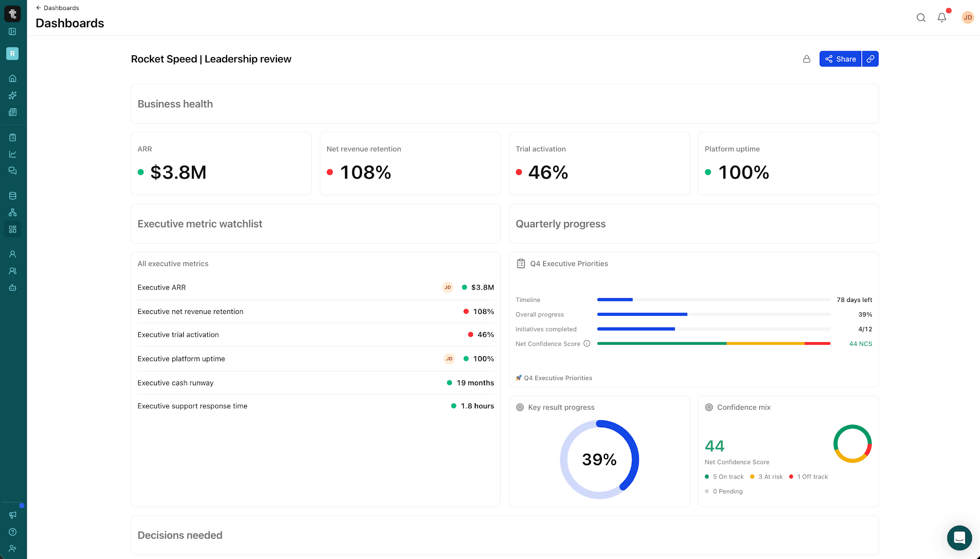Copy dashboard link with the chain icon button
This screenshot has width=980, height=559.
(870, 59)
